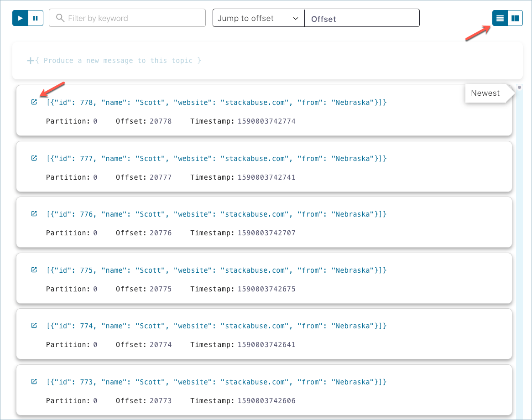Click the Produce a new message button
The image size is (532, 420).
[114, 60]
